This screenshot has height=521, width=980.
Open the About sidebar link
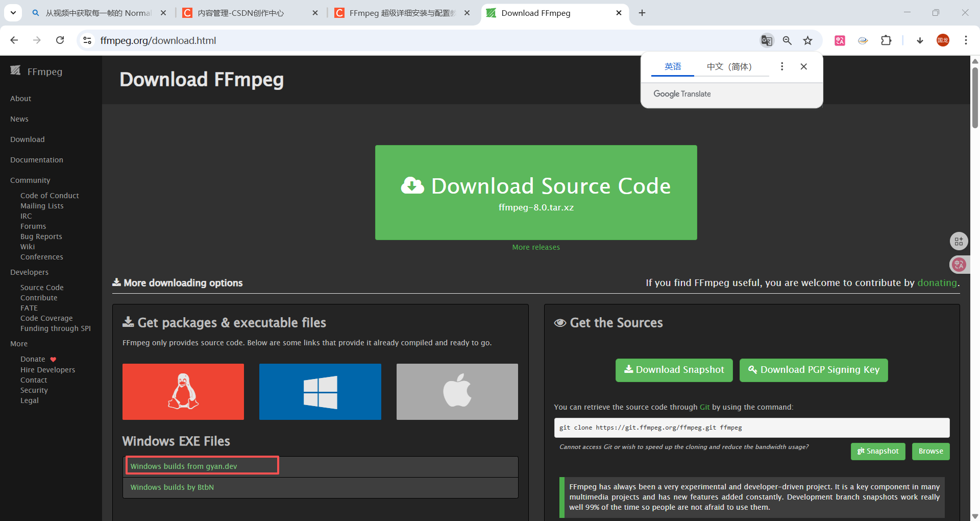tap(20, 99)
